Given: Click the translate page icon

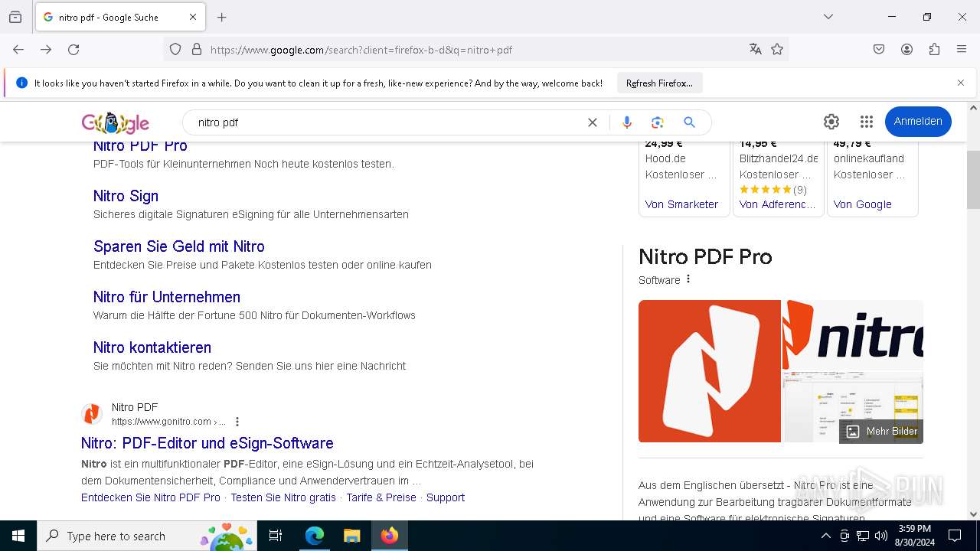Looking at the screenshot, I should click(756, 50).
